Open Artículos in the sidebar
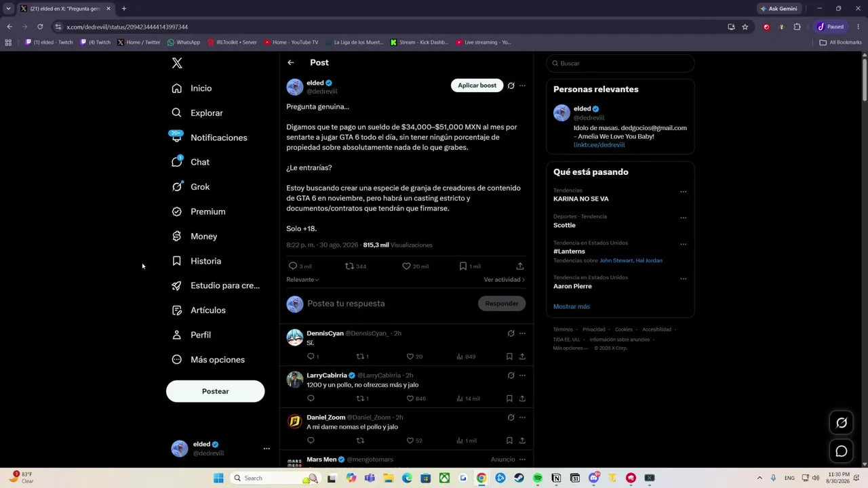Screen dimensions: 868x488 click(199, 310)
